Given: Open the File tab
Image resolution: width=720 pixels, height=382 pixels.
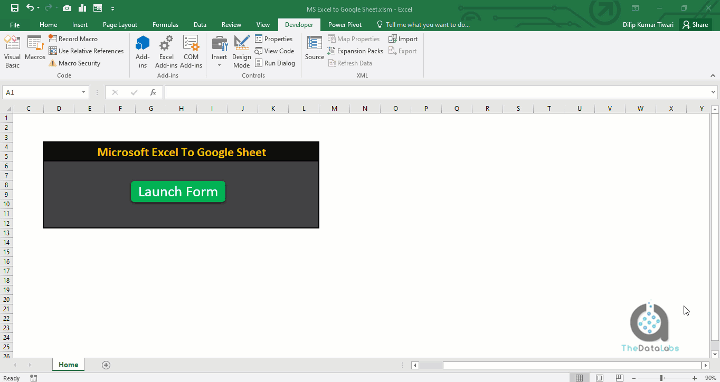Looking at the screenshot, I should [15, 25].
